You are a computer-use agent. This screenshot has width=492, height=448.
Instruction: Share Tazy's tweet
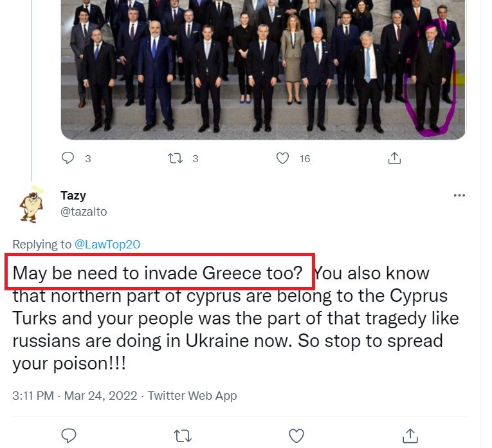[x=409, y=436]
